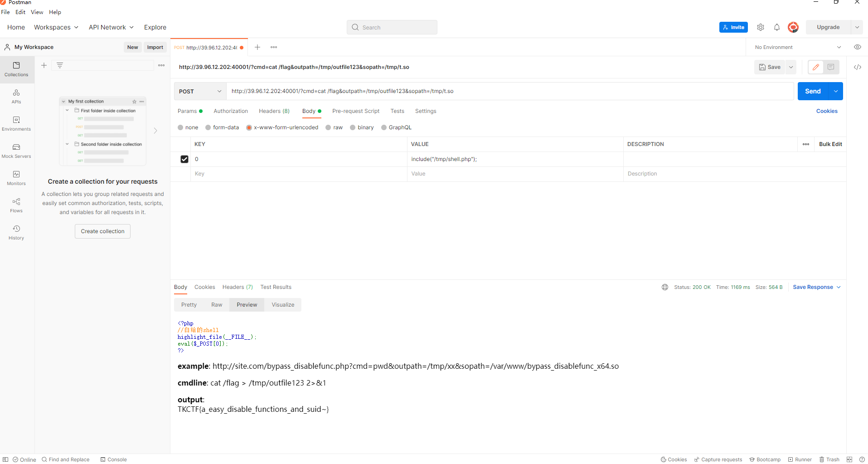Click the collections filter icon
Viewport: 868px width, 464px height.
(60, 65)
